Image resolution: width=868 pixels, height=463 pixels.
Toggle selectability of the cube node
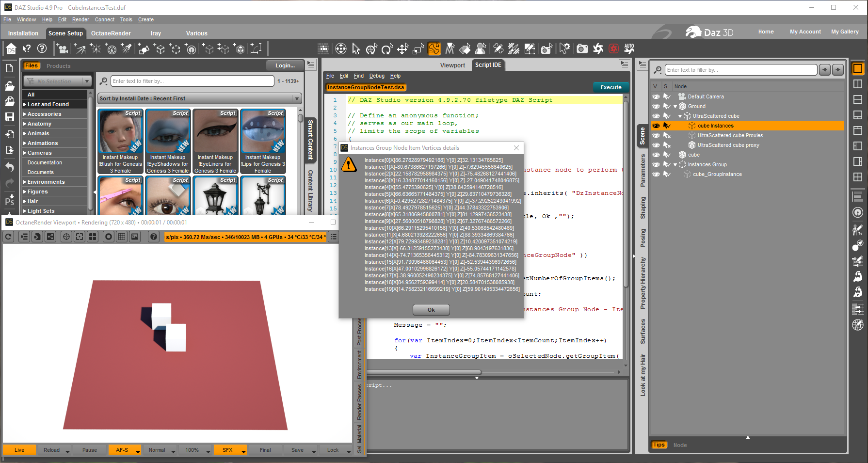coord(667,155)
